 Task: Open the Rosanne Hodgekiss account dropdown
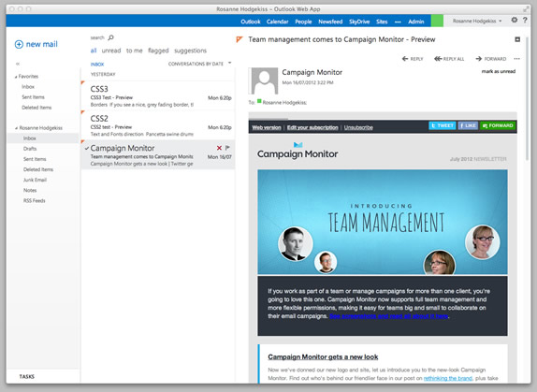pos(477,21)
